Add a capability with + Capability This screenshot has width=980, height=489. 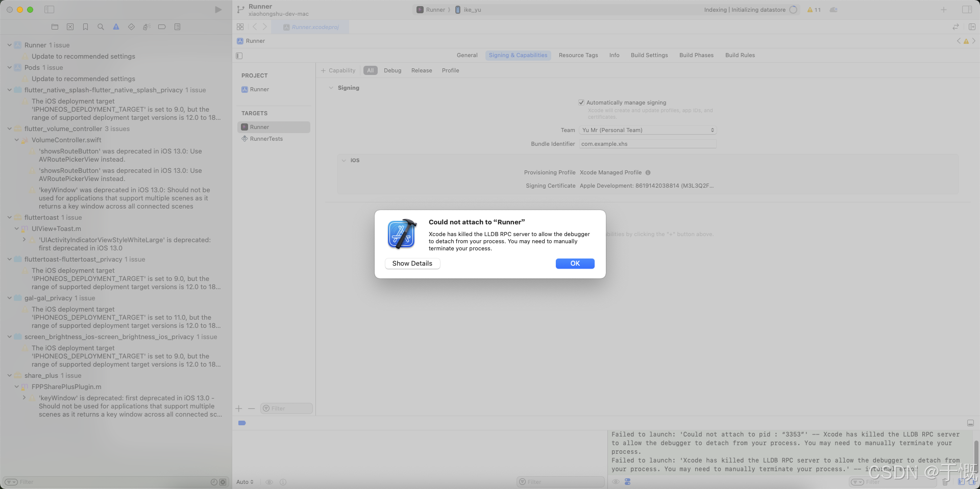338,70
